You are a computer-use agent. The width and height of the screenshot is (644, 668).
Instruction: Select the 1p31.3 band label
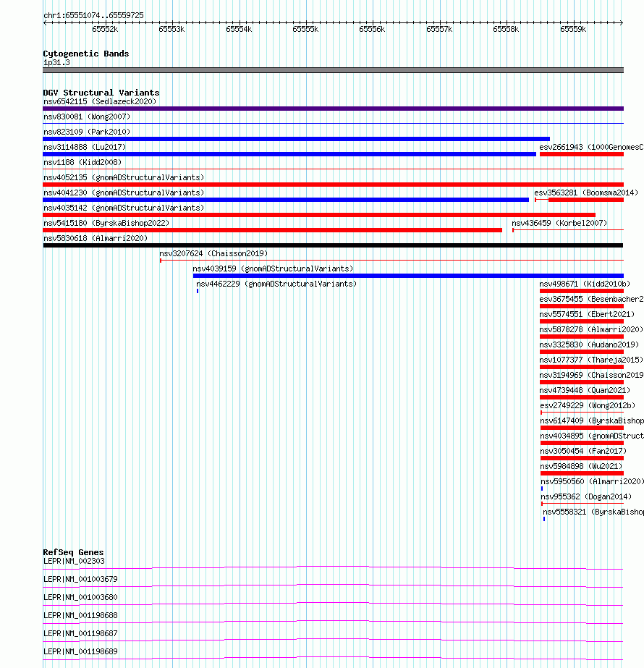56,63
